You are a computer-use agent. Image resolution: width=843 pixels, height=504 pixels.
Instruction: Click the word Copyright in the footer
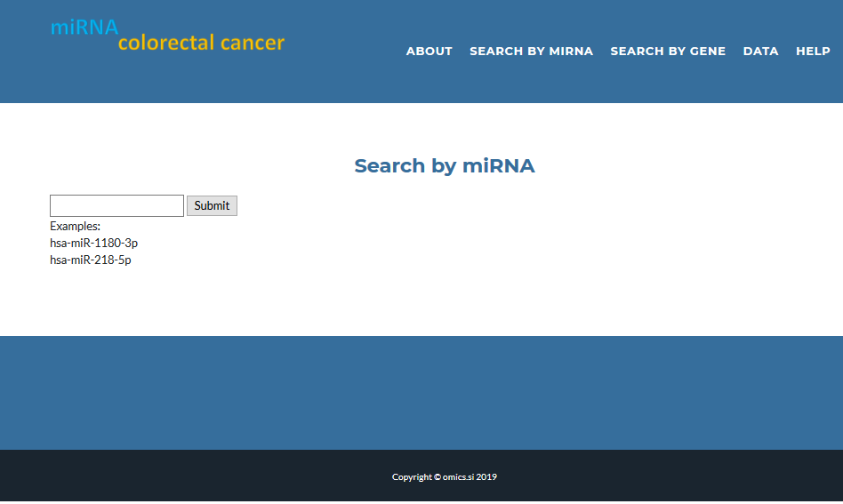pyautogui.click(x=412, y=477)
